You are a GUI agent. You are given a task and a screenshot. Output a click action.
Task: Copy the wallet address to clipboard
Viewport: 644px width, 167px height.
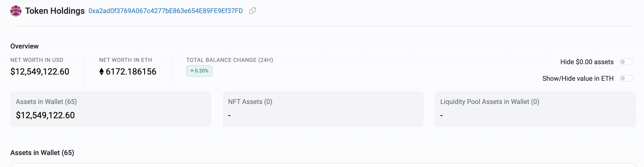click(253, 11)
